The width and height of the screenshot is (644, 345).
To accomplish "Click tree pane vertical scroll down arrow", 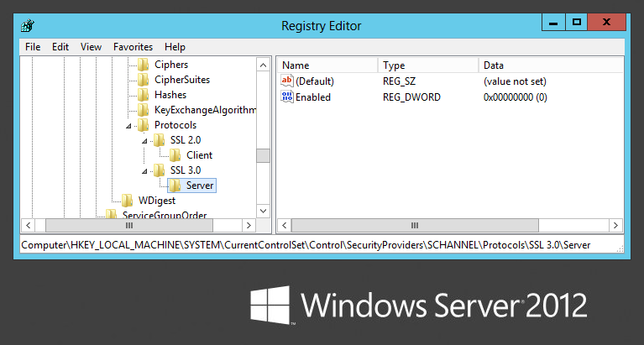I will [264, 211].
